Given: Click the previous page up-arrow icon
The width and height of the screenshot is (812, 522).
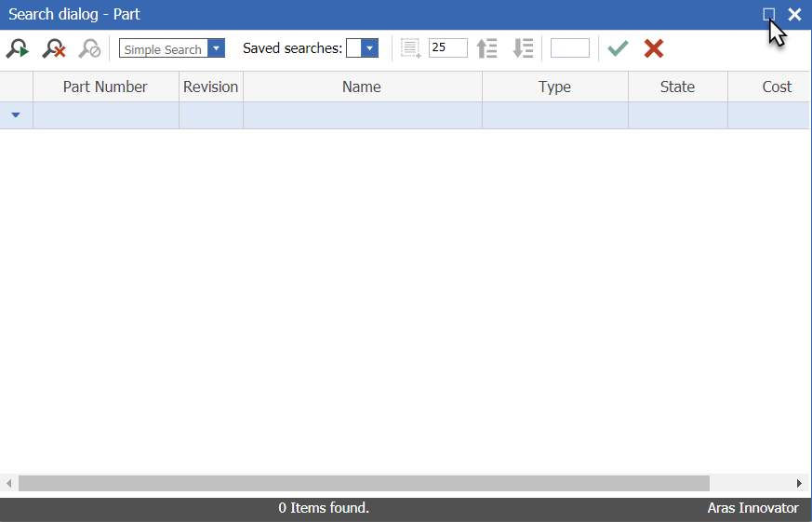Looking at the screenshot, I should 486,48.
